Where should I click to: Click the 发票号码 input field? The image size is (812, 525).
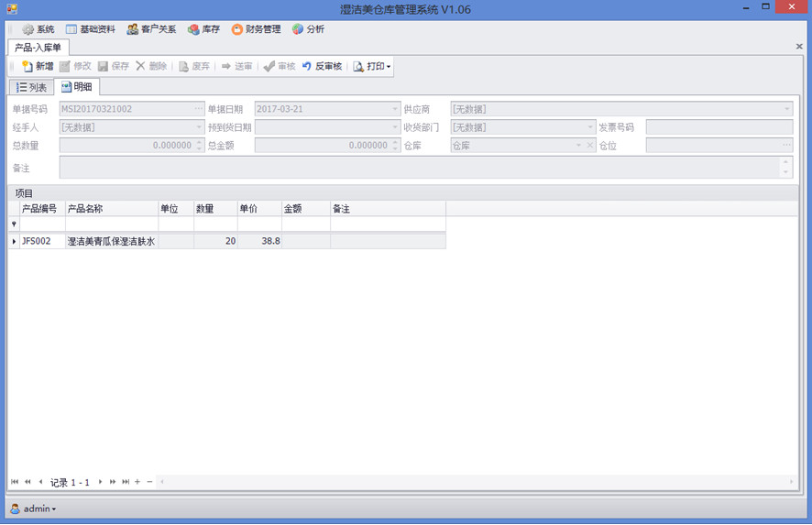(719, 127)
